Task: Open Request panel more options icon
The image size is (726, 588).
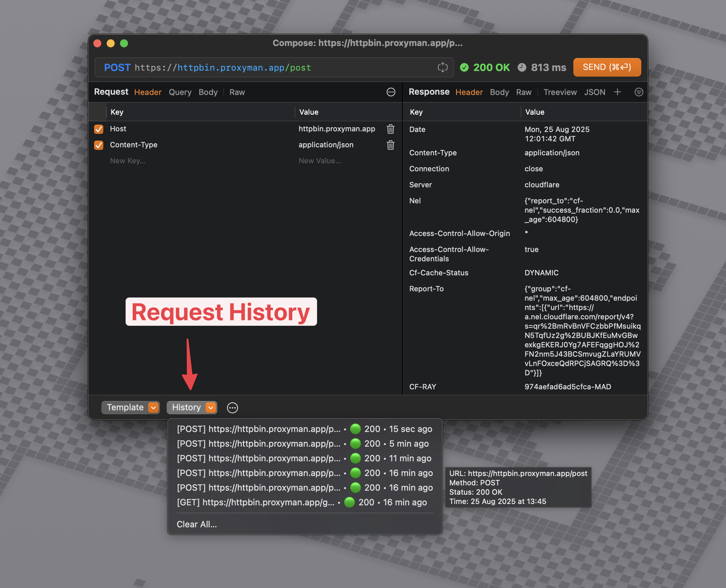Action: click(x=390, y=92)
